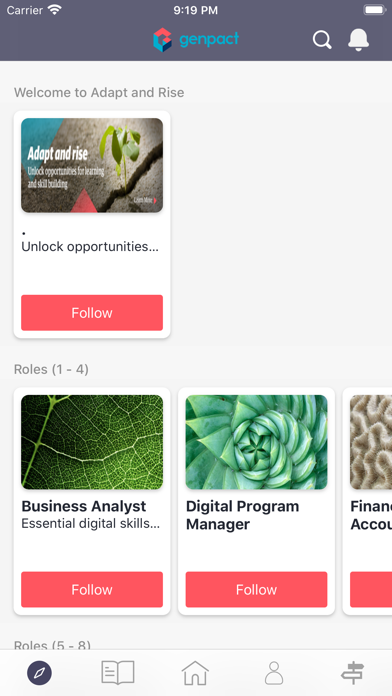Follow the Business Analyst role
This screenshot has width=392, height=696.
click(x=92, y=589)
